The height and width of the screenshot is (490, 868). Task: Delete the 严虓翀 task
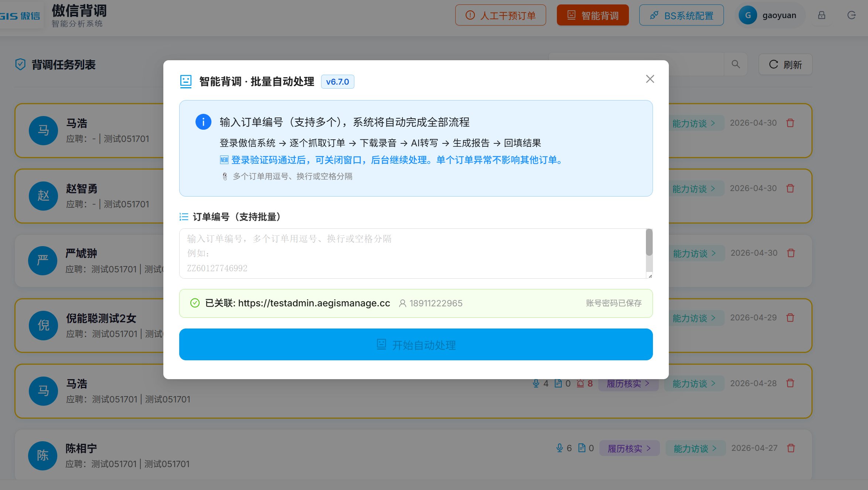tap(791, 253)
